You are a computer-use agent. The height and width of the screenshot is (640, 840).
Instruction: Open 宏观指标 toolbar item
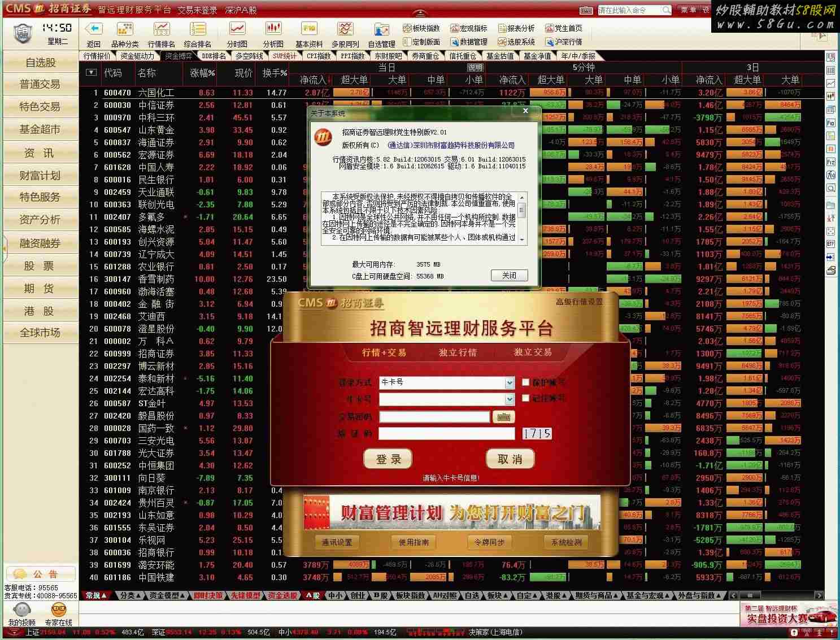(x=469, y=28)
